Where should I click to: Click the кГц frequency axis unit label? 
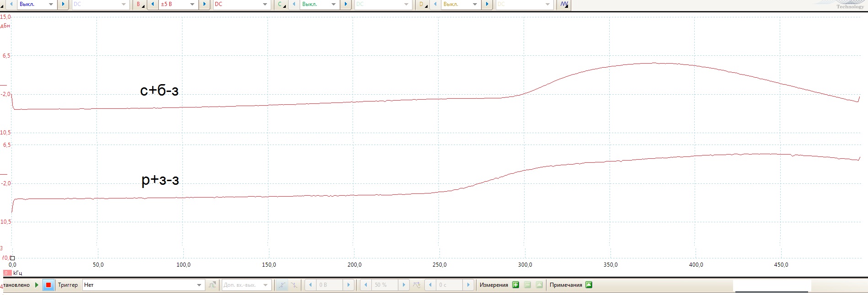tap(18, 273)
